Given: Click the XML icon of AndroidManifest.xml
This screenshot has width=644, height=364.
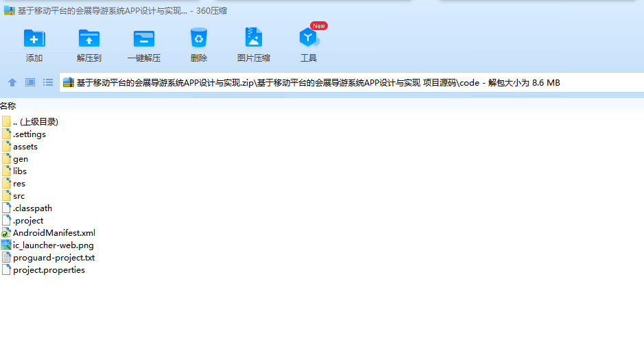Looking at the screenshot, I should 6,232.
